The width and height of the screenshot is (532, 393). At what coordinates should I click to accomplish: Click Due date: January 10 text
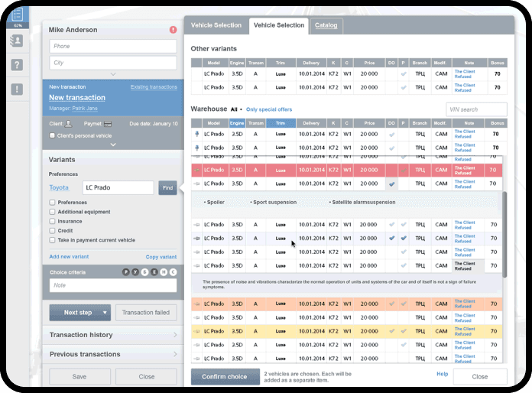click(x=154, y=124)
